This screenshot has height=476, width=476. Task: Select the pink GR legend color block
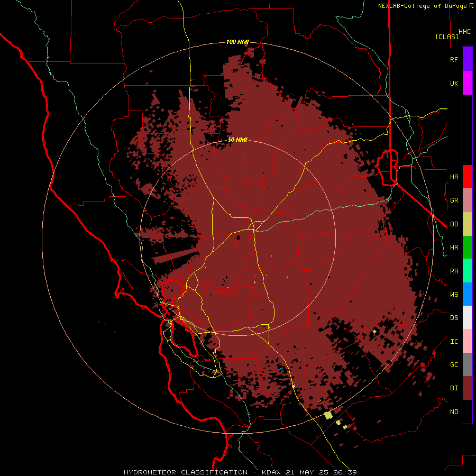pyautogui.click(x=467, y=200)
